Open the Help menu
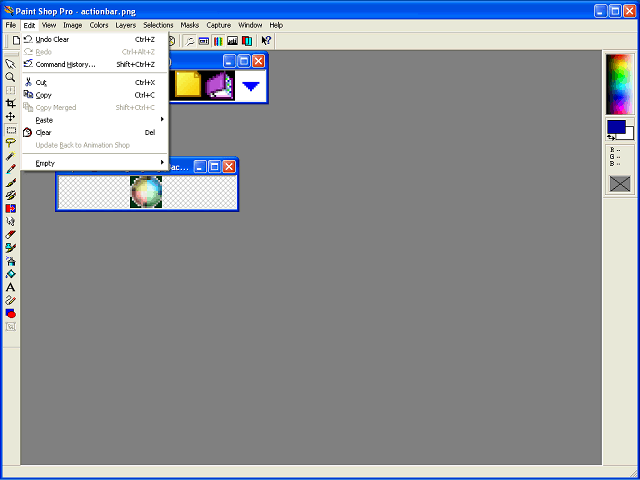Screen dimensions: 640x480 pos(276,25)
